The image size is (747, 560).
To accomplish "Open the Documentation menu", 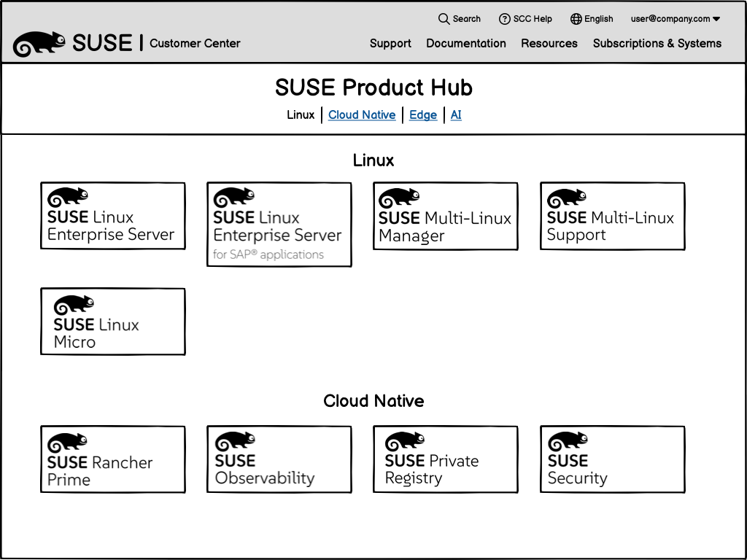I will tap(466, 43).
